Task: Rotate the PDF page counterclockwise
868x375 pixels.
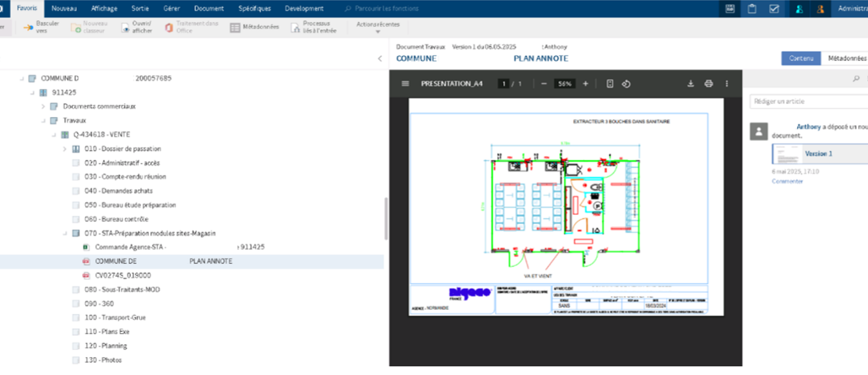Action: coord(625,84)
